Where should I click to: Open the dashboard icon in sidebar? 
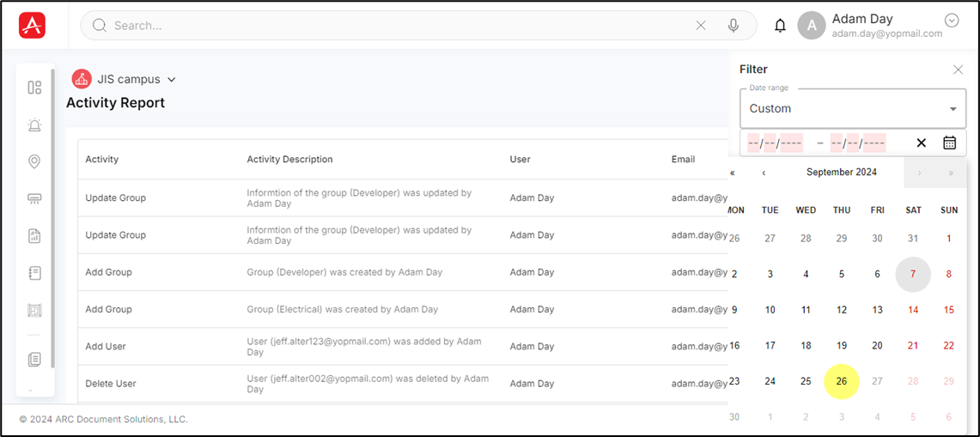34,88
